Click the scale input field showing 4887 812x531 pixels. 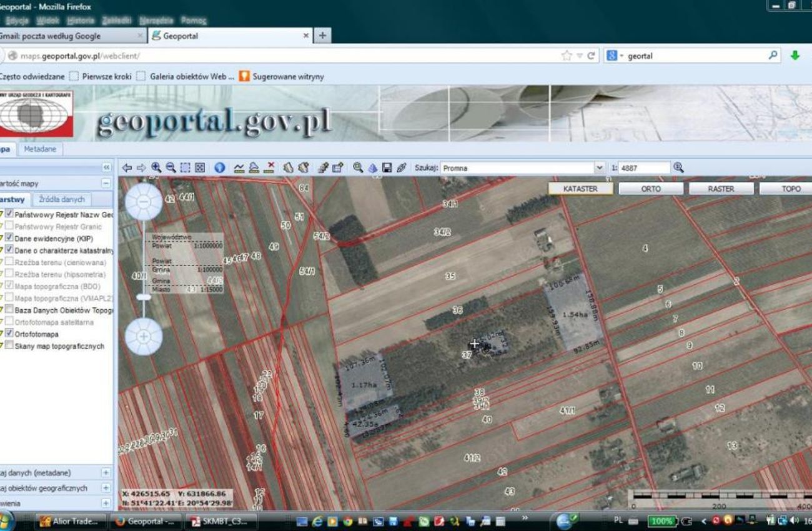[644, 168]
